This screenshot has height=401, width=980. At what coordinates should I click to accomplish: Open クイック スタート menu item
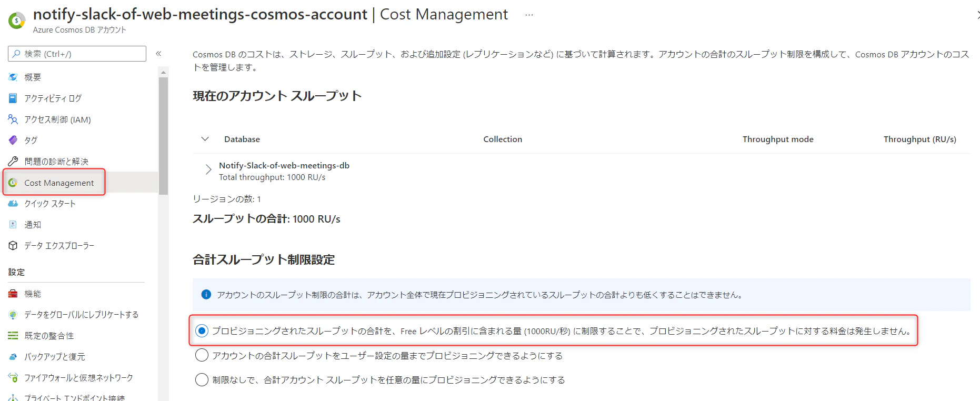pos(50,204)
